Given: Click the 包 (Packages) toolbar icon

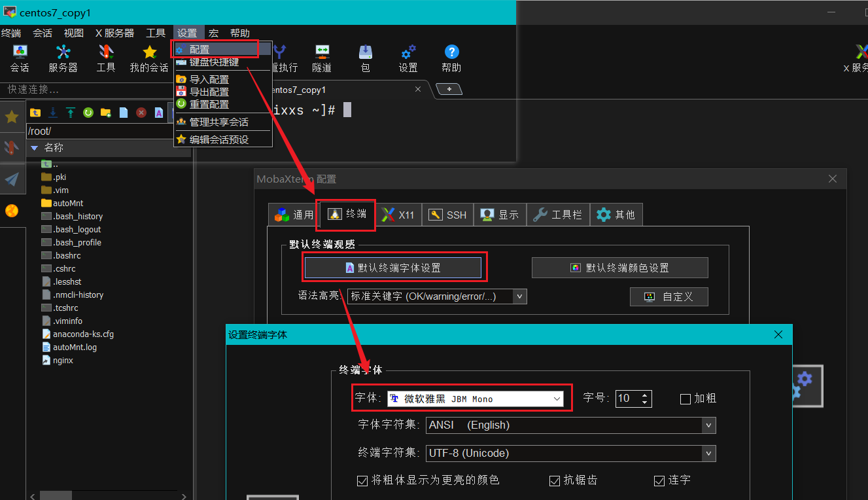Looking at the screenshot, I should tap(366, 58).
